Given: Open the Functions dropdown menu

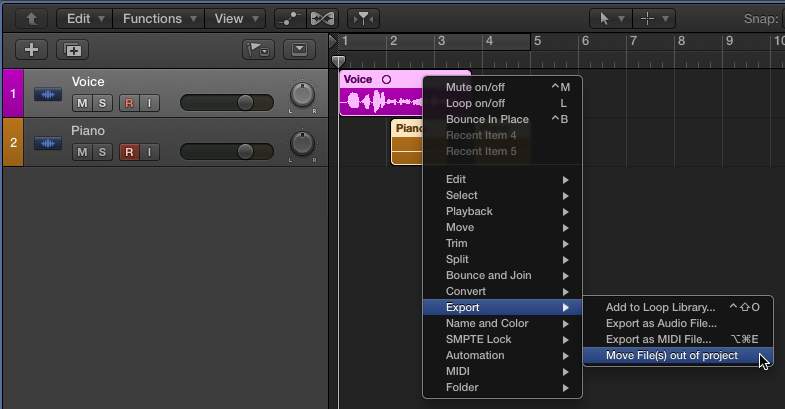Looking at the screenshot, I should click(159, 19).
